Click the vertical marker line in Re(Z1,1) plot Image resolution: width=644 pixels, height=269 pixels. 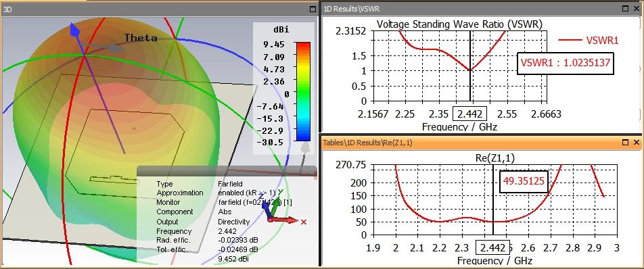(493, 199)
